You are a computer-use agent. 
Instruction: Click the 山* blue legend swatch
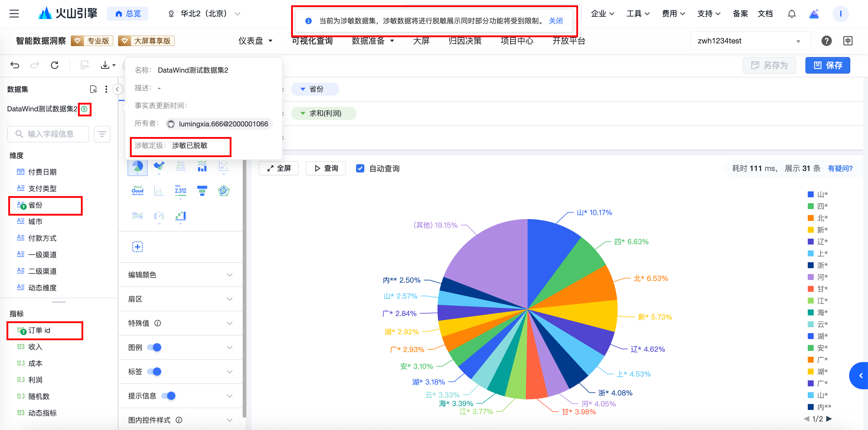[811, 194]
